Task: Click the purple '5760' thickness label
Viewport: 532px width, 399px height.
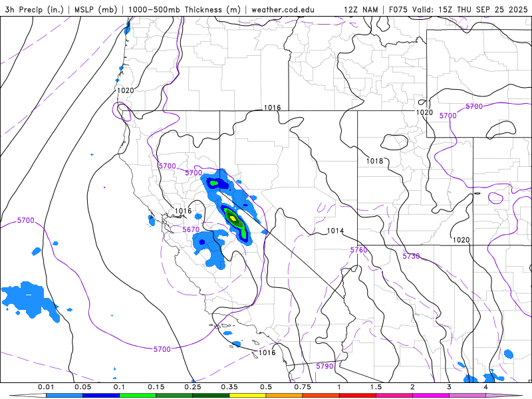Action: pyautogui.click(x=358, y=250)
